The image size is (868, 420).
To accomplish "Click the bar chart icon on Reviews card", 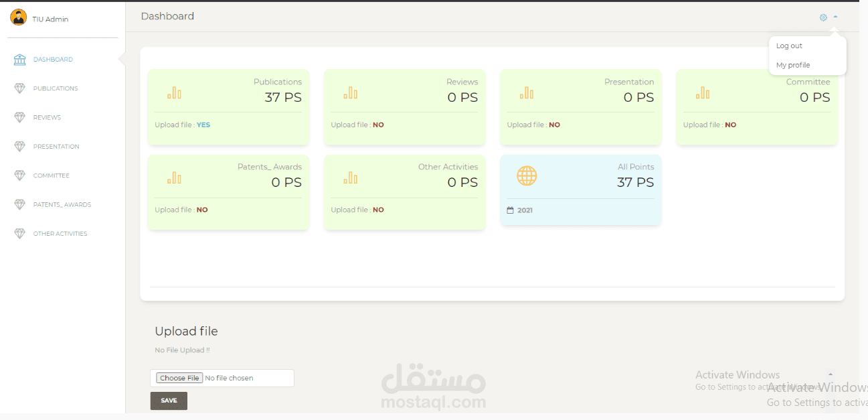I will 351,93.
